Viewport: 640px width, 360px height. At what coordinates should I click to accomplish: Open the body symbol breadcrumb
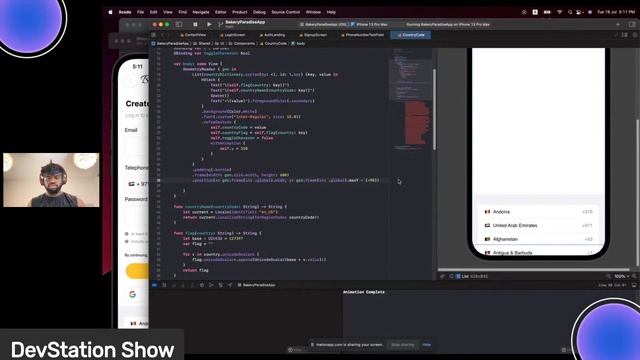point(298,43)
